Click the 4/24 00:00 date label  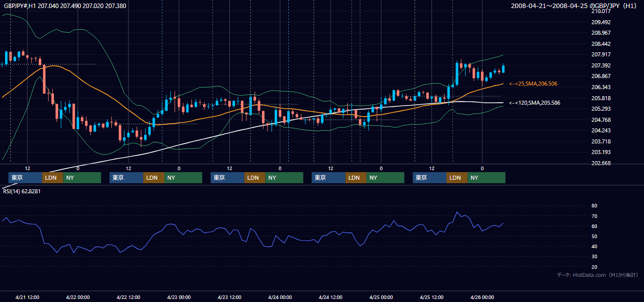point(280,297)
